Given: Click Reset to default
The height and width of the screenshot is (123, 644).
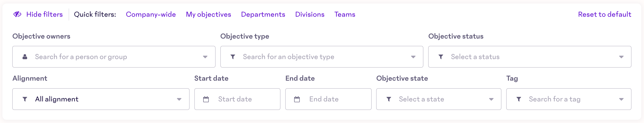Looking at the screenshot, I should 605,14.
